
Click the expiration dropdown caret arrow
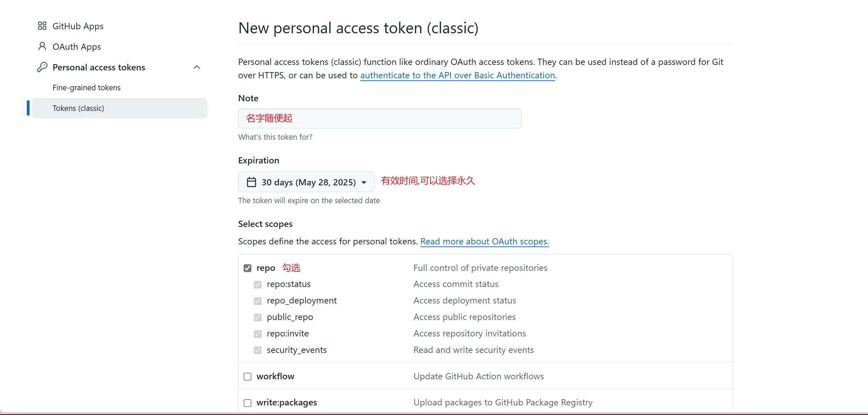click(x=364, y=182)
